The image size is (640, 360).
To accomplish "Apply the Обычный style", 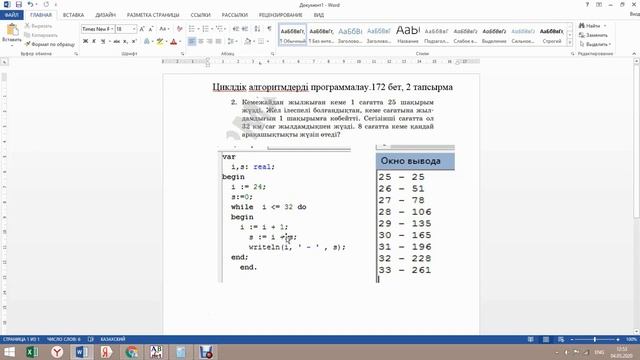I will 293,35.
